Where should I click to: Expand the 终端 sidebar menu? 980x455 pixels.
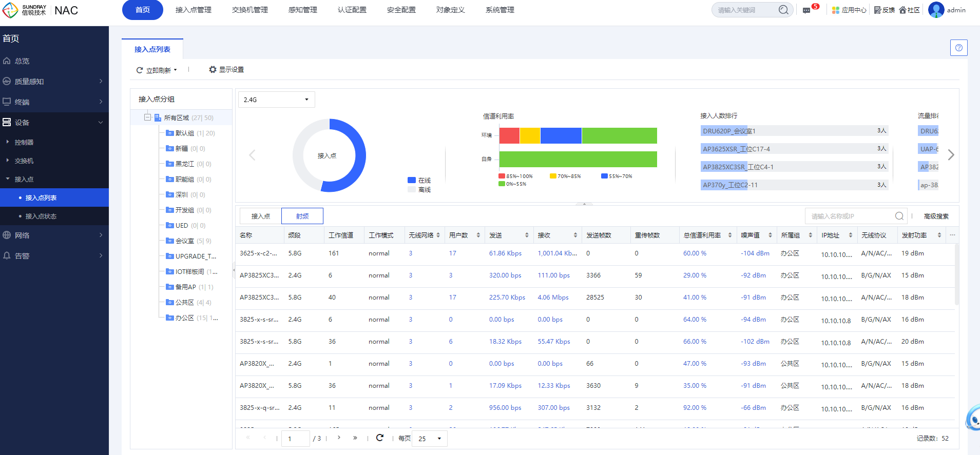(54, 102)
